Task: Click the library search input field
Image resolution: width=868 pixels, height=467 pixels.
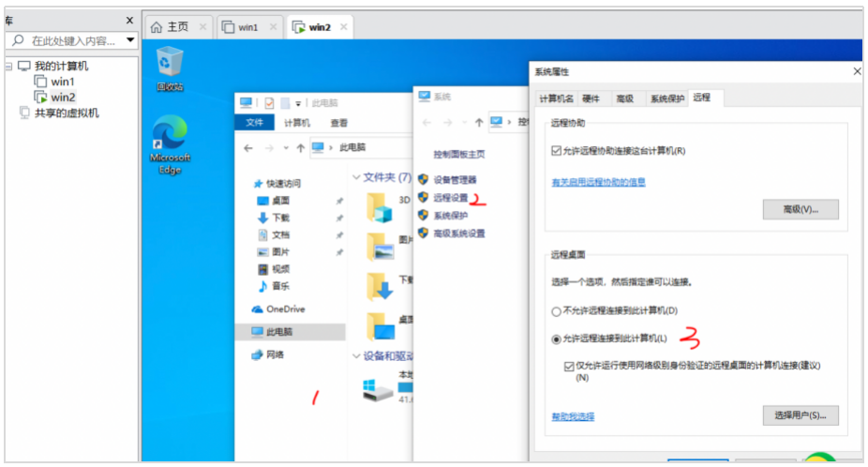Action: [70, 40]
